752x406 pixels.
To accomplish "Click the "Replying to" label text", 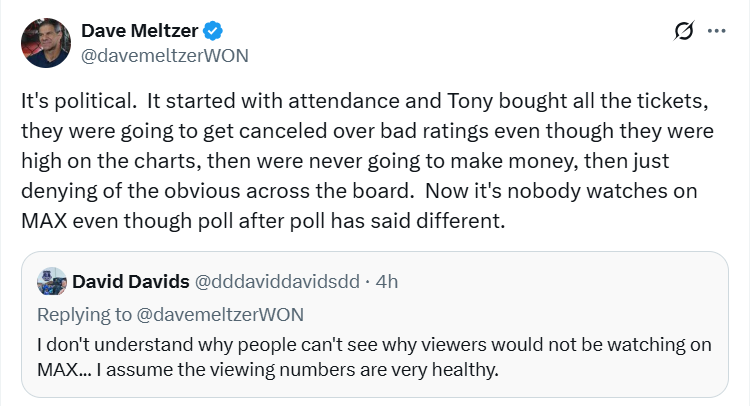I will click(84, 313).
